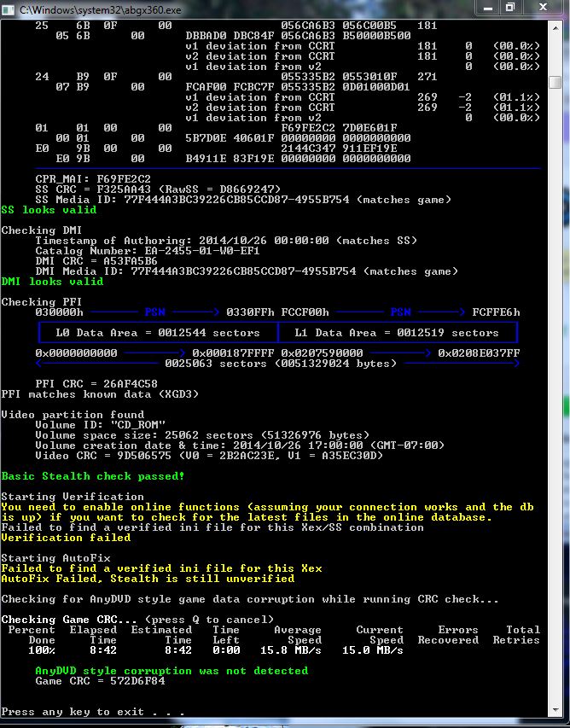Maximize the abgx360.exe console window

(510, 8)
